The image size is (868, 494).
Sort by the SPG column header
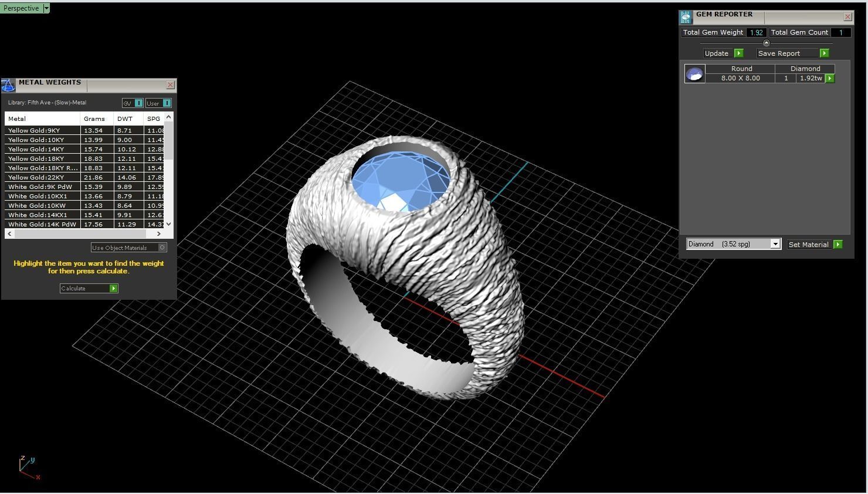tap(154, 119)
